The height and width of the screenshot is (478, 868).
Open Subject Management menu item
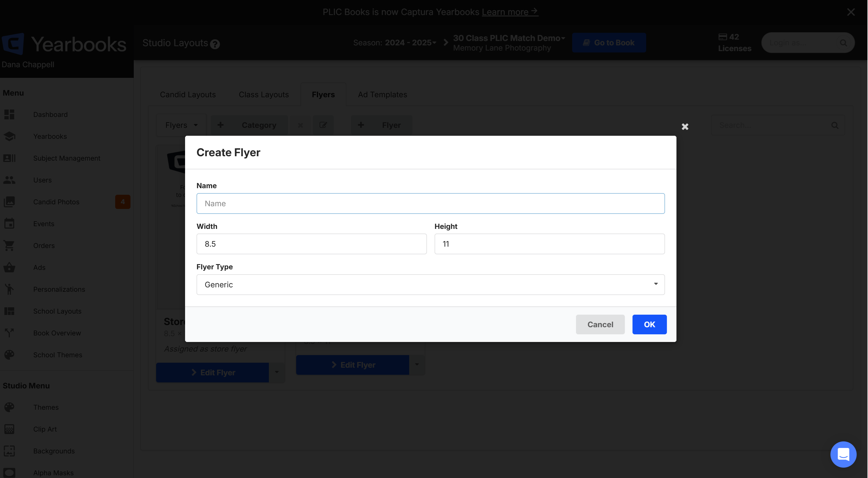(x=67, y=158)
